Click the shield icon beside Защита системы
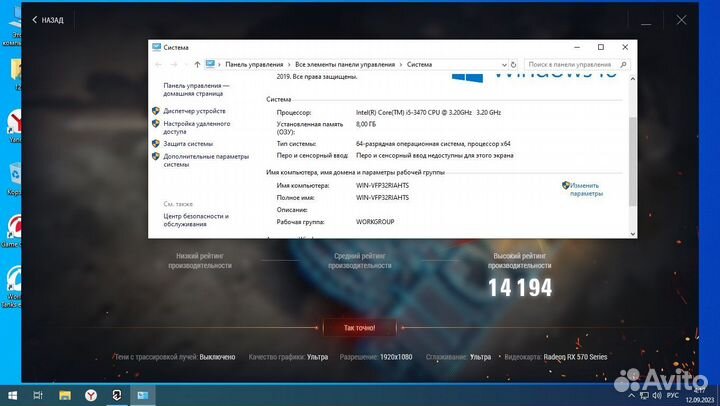 point(156,143)
